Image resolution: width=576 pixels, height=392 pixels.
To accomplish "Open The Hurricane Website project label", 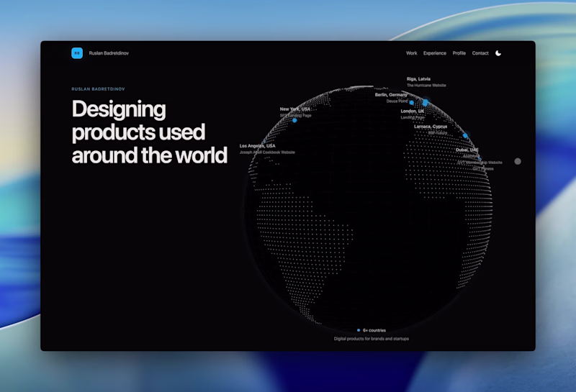I will pos(426,86).
